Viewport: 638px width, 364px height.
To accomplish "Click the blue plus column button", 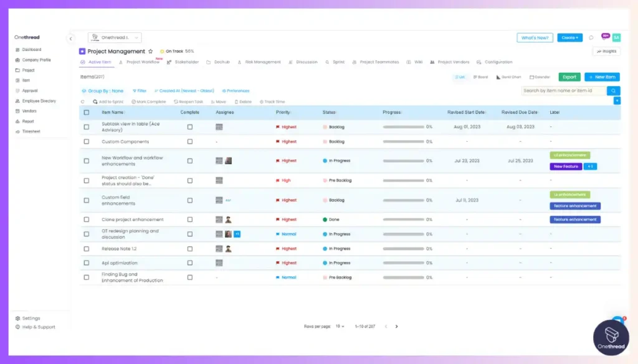I will tap(617, 100).
